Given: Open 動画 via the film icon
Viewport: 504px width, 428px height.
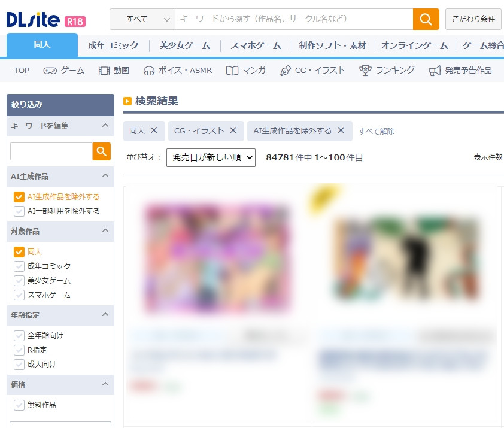Looking at the screenshot, I should [103, 70].
